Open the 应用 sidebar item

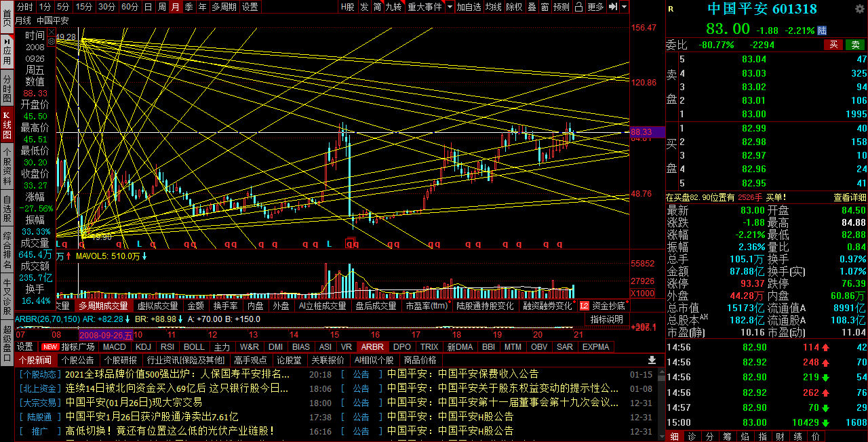tap(7, 50)
